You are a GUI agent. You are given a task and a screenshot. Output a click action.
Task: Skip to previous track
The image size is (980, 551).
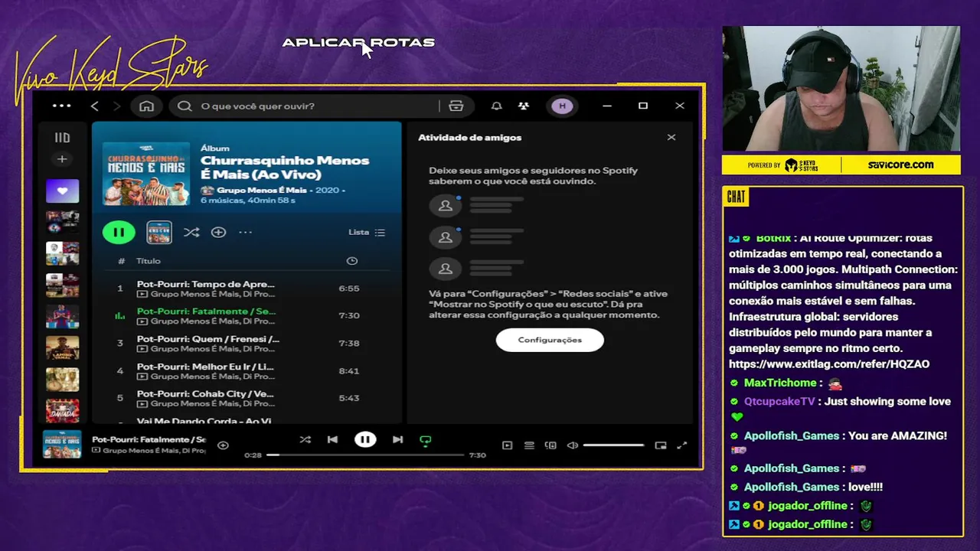(x=332, y=440)
